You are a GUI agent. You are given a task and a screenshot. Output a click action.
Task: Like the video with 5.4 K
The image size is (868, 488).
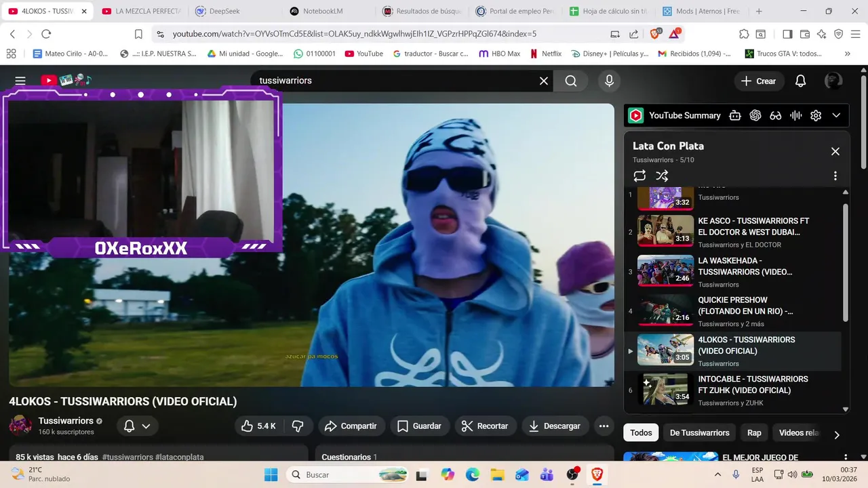(259, 426)
